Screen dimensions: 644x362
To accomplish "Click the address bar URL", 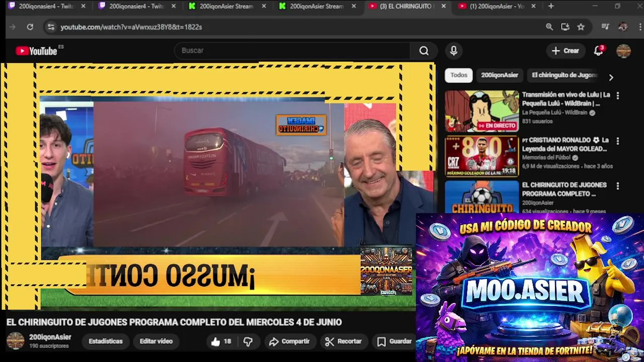I will 131,27.
